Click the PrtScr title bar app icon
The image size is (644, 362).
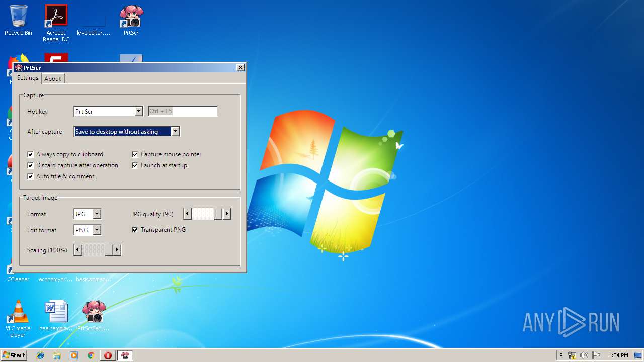[x=19, y=67]
